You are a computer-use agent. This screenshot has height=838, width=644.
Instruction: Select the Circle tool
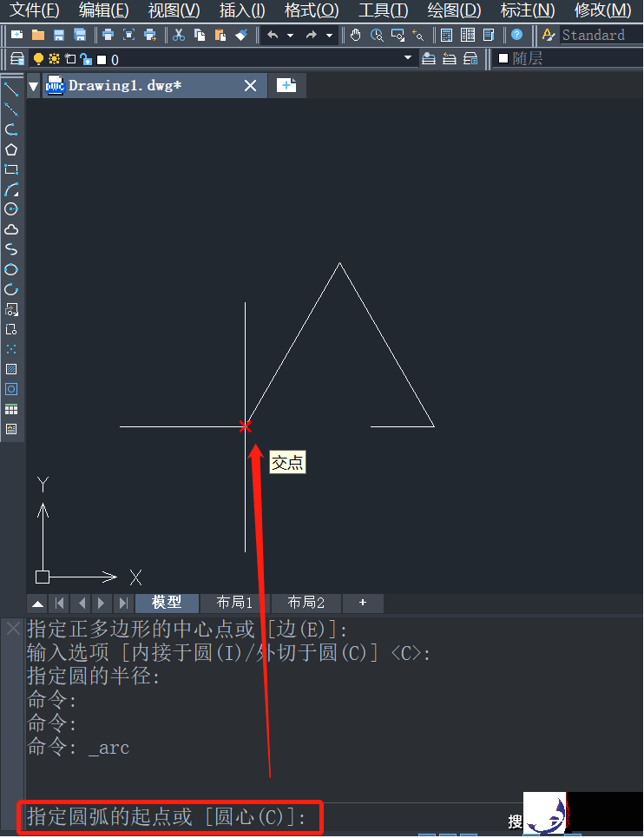[x=11, y=209]
